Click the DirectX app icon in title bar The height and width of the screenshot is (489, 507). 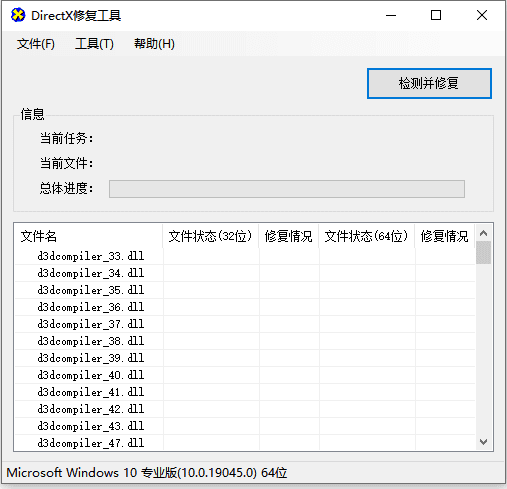pyautogui.click(x=18, y=15)
